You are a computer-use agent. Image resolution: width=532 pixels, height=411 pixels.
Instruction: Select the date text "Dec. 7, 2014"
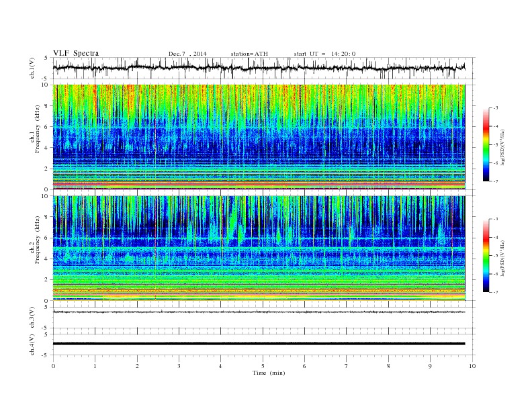point(187,54)
